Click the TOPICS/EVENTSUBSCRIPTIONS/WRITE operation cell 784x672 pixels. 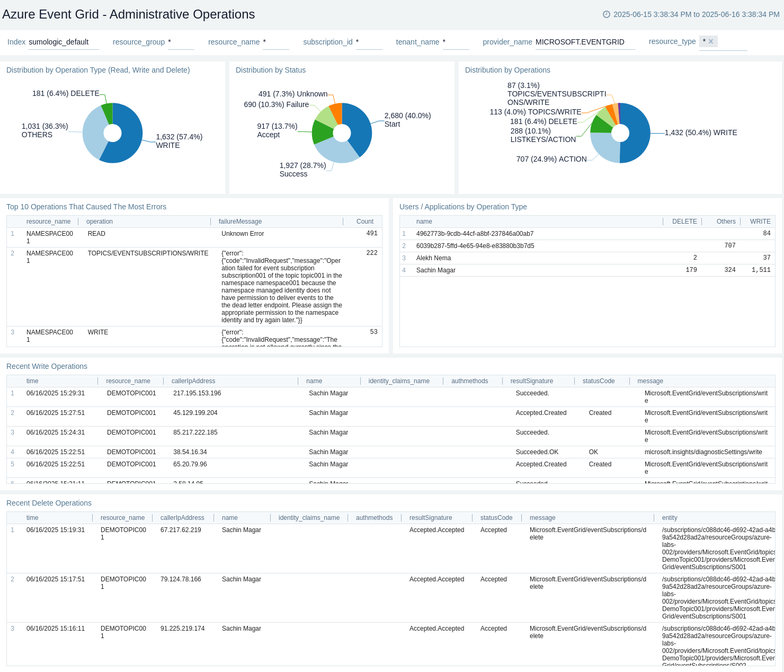(148, 253)
